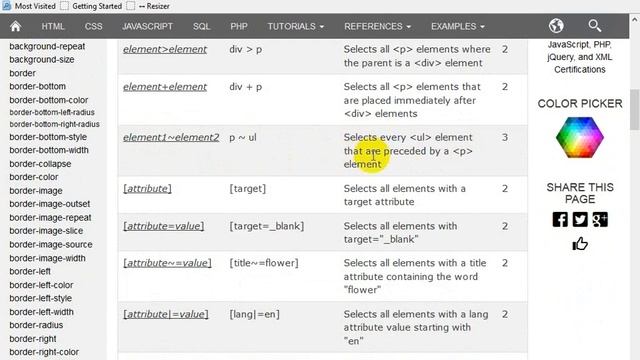Open border-image-slice in the sidebar
Image resolution: width=640 pixels, height=360 pixels.
click(46, 231)
